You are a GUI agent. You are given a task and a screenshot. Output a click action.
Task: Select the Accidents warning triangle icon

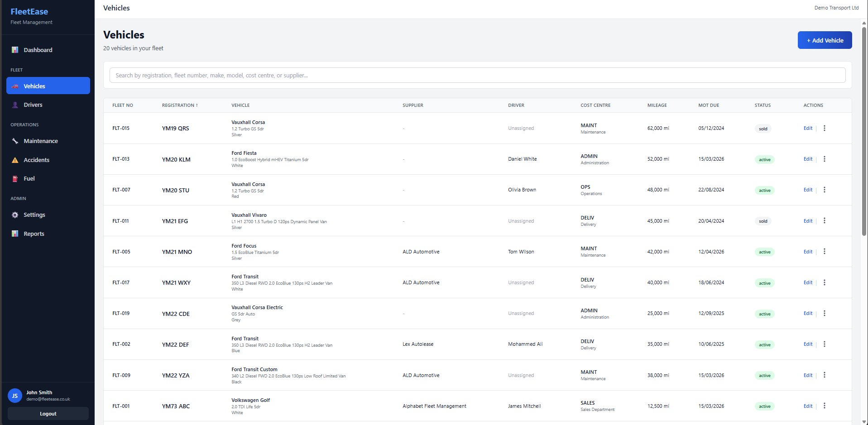point(15,160)
